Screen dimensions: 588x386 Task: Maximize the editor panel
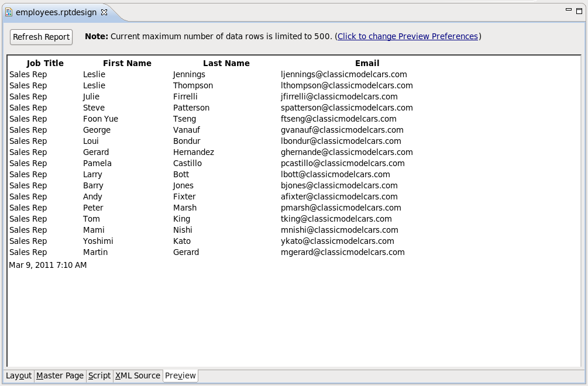[579, 11]
